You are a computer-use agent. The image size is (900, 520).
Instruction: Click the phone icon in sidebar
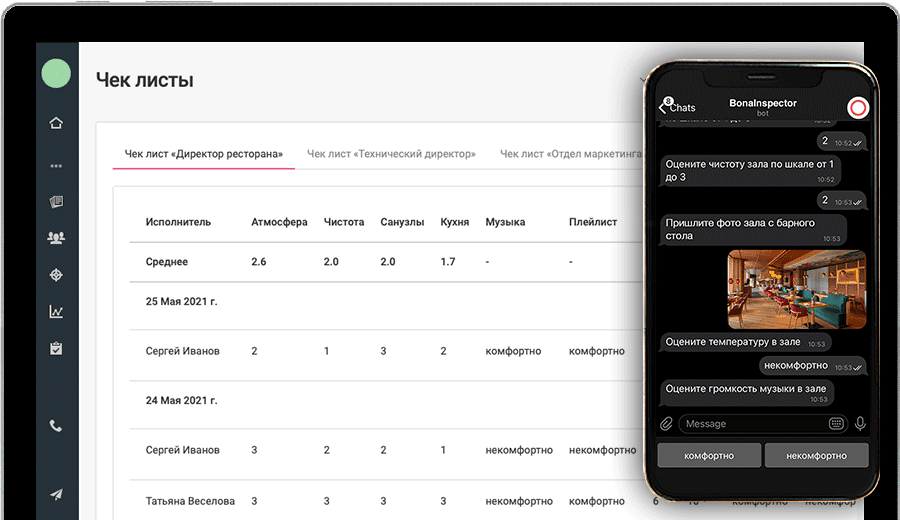click(x=56, y=426)
